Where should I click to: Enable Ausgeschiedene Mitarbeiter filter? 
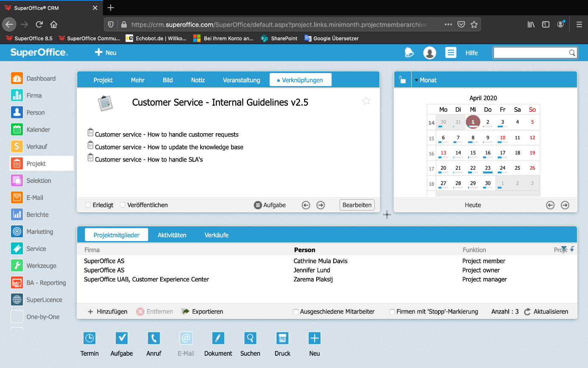click(295, 311)
